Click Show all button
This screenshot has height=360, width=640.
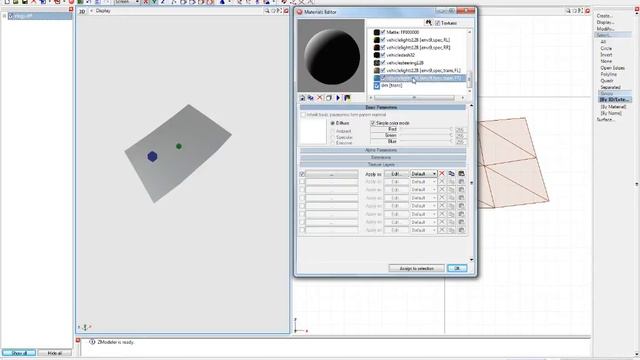point(19,353)
